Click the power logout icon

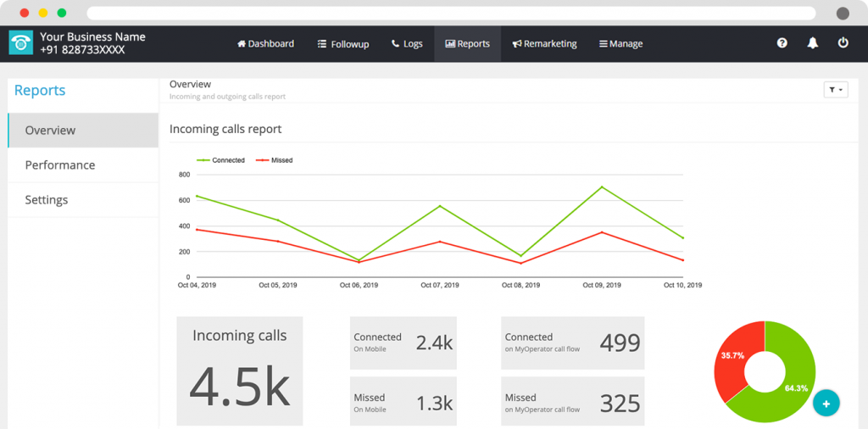(x=843, y=43)
